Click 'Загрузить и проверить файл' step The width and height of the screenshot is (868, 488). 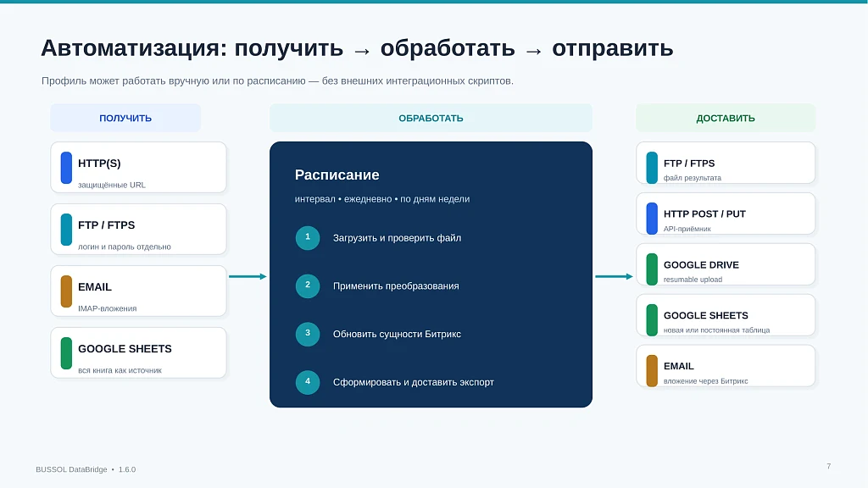[397, 238]
